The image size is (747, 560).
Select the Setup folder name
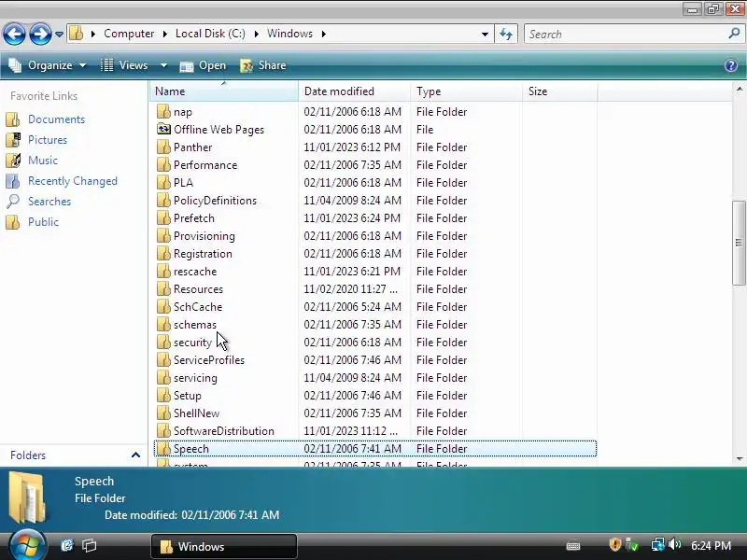point(188,396)
